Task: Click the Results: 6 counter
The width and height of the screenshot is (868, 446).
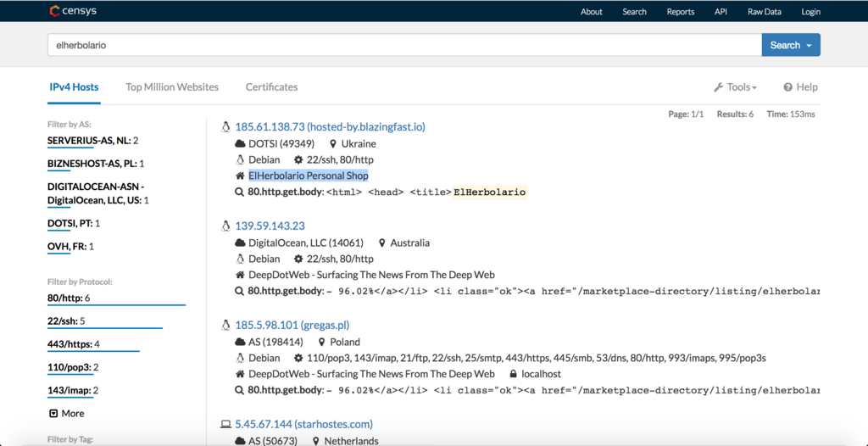Action: pos(735,114)
